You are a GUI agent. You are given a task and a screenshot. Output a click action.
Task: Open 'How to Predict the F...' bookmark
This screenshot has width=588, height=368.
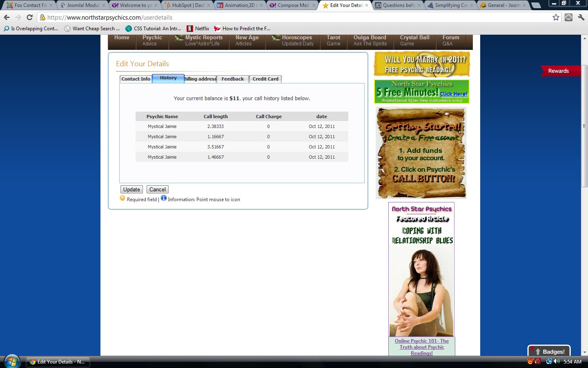tap(242, 29)
